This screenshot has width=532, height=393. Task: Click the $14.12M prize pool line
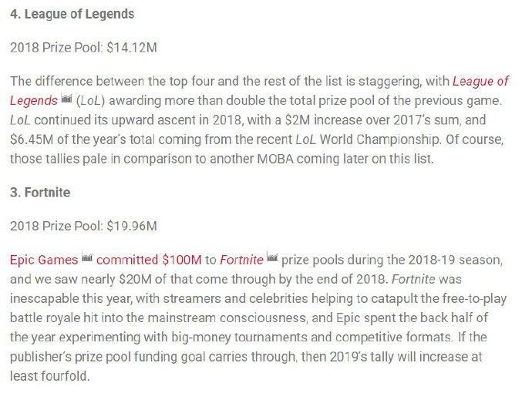83,48
